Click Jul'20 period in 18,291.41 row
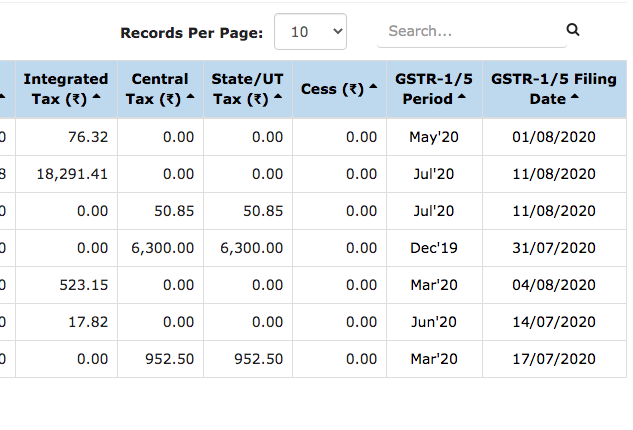This screenshot has width=633, height=430. click(x=434, y=174)
